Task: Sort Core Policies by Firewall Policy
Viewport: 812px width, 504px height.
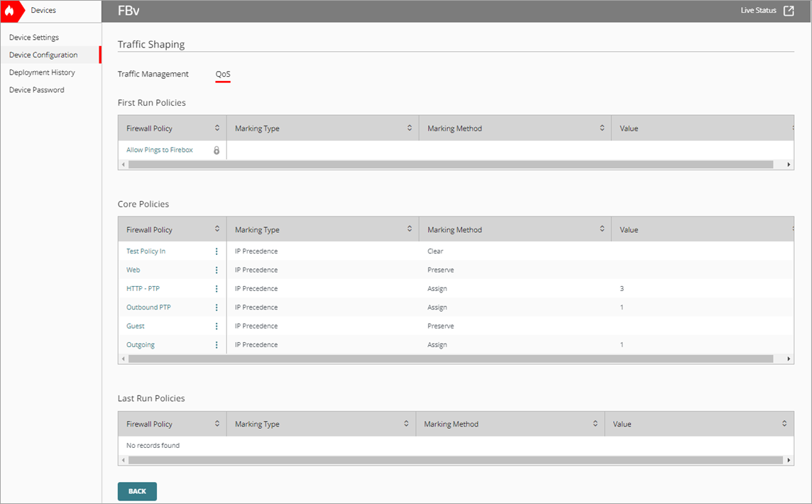Action: coord(219,229)
